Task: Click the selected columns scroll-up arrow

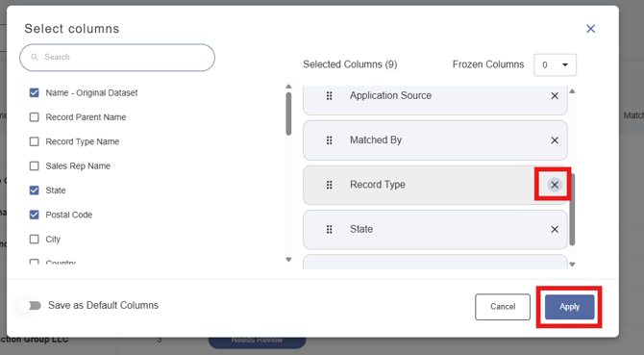Action: coord(572,91)
